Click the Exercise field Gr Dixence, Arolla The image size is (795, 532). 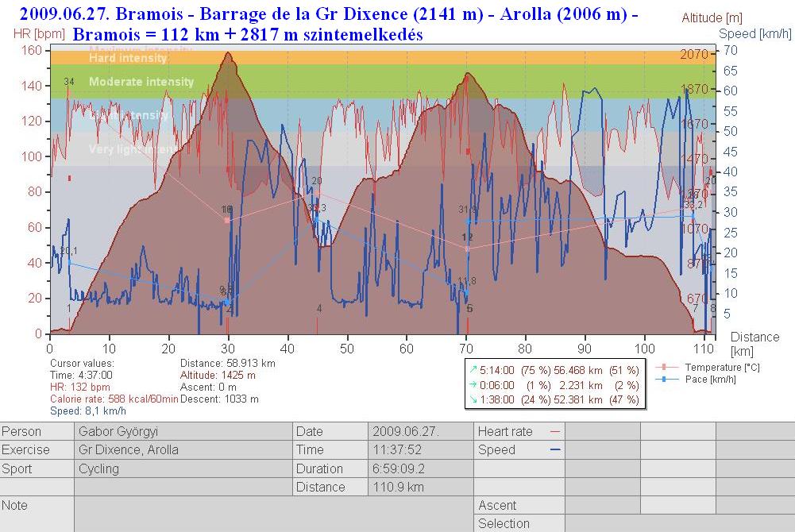click(183, 449)
